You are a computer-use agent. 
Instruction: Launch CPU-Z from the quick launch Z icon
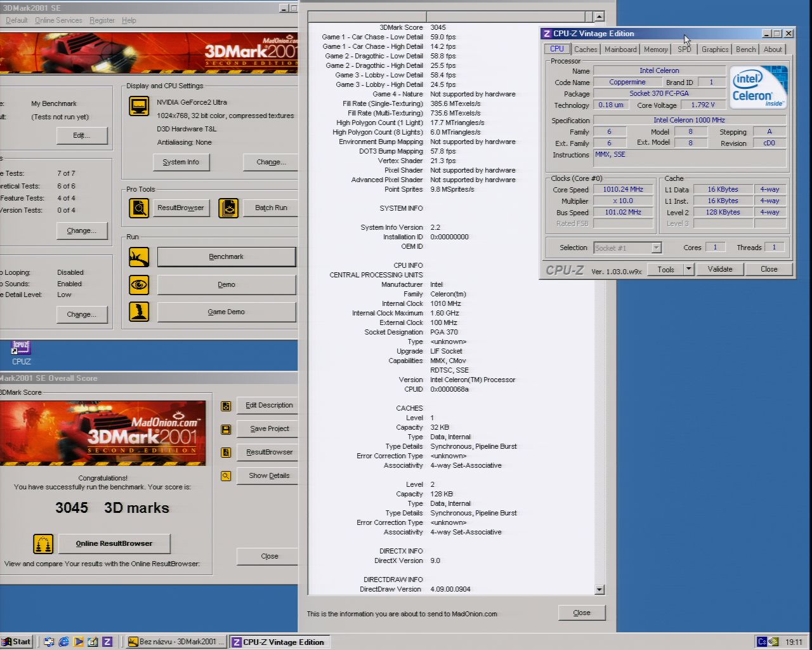[107, 642]
